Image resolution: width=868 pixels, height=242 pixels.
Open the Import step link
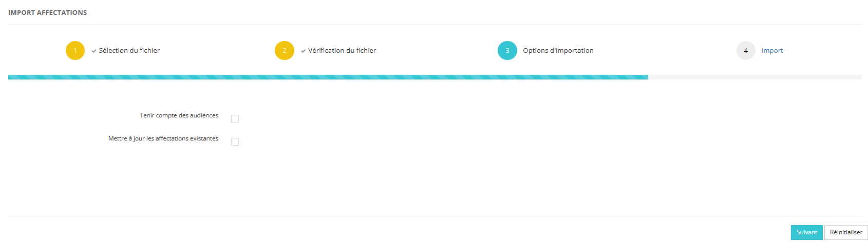772,50
